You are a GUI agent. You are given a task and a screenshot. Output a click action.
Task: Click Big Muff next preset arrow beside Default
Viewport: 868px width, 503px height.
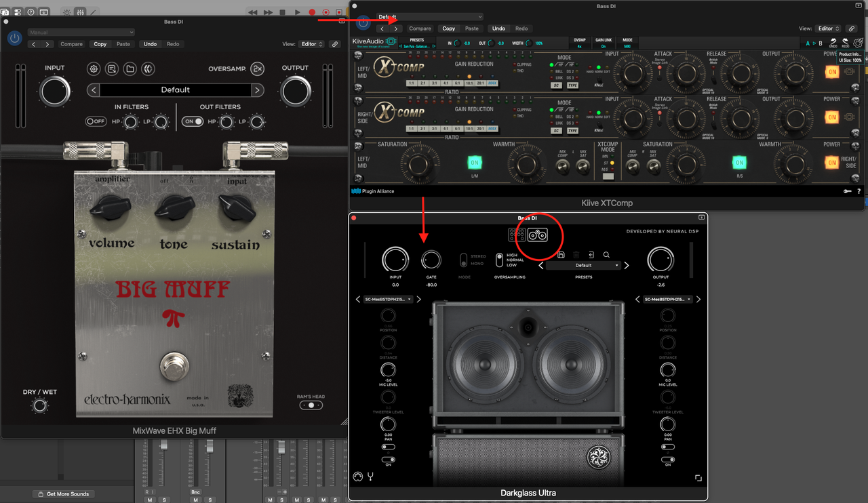coord(257,90)
